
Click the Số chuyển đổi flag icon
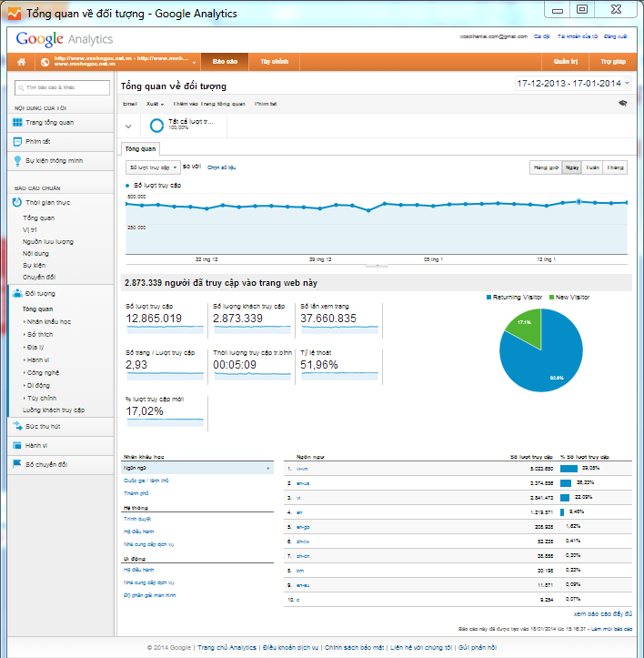pos(17,464)
